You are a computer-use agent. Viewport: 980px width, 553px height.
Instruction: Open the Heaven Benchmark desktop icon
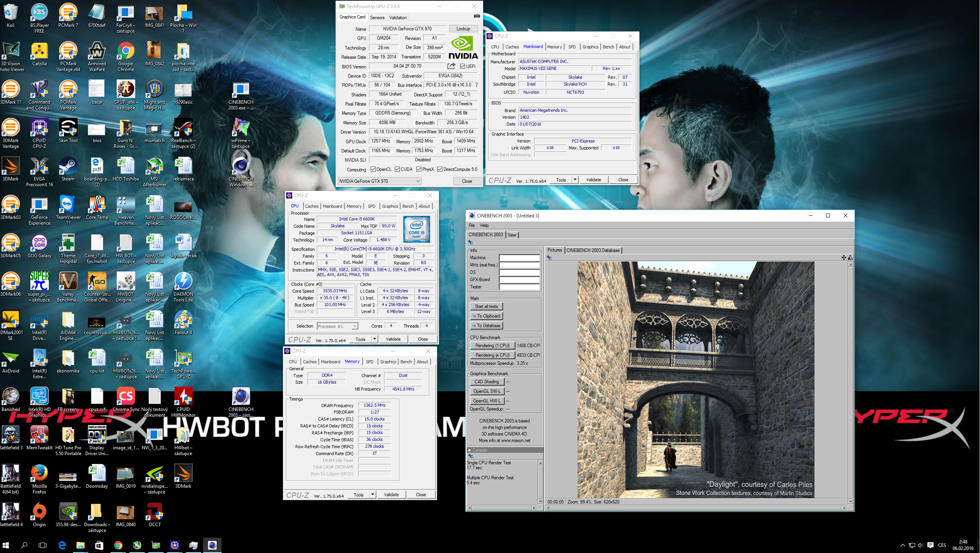point(126,210)
